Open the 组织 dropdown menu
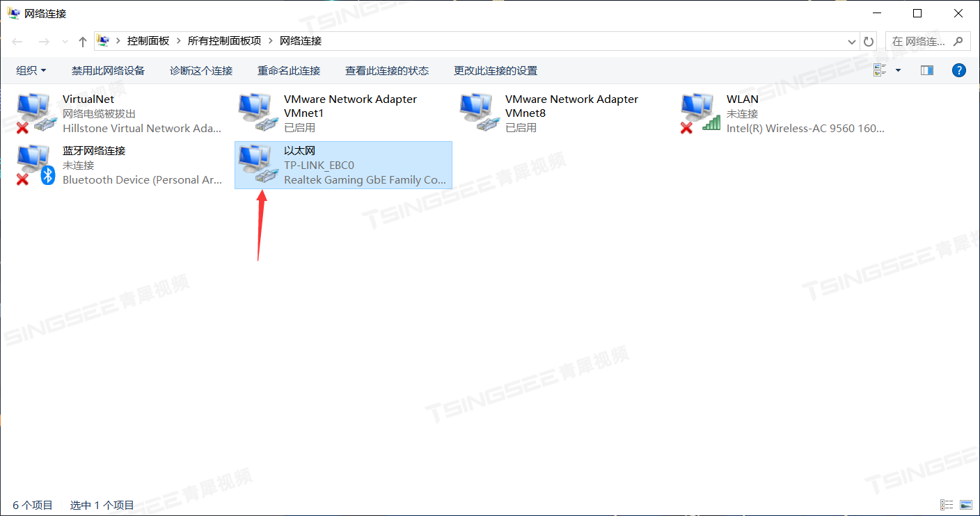Screen dimensions: 980x516 click(x=31, y=70)
